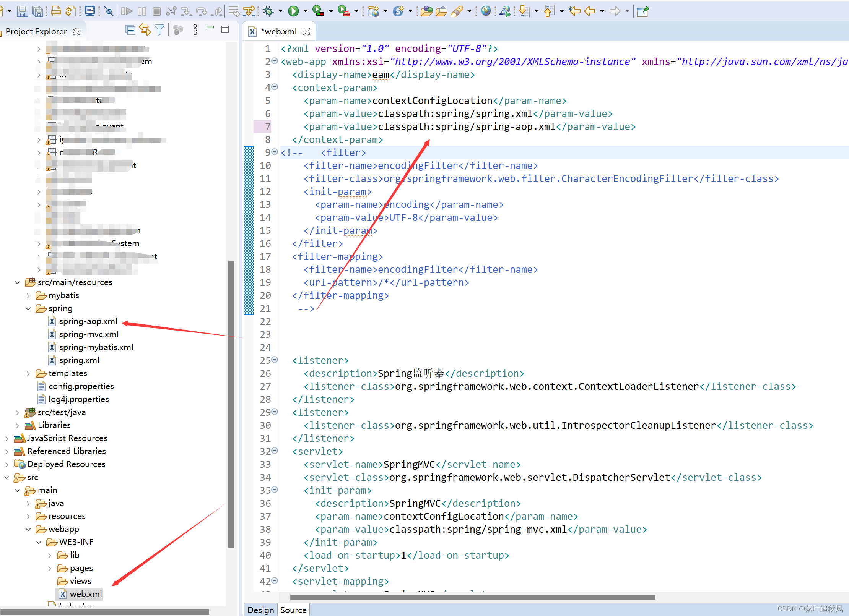Click the Print icon in the toolbar
Viewport: 849px width, 616px height.
[56, 11]
